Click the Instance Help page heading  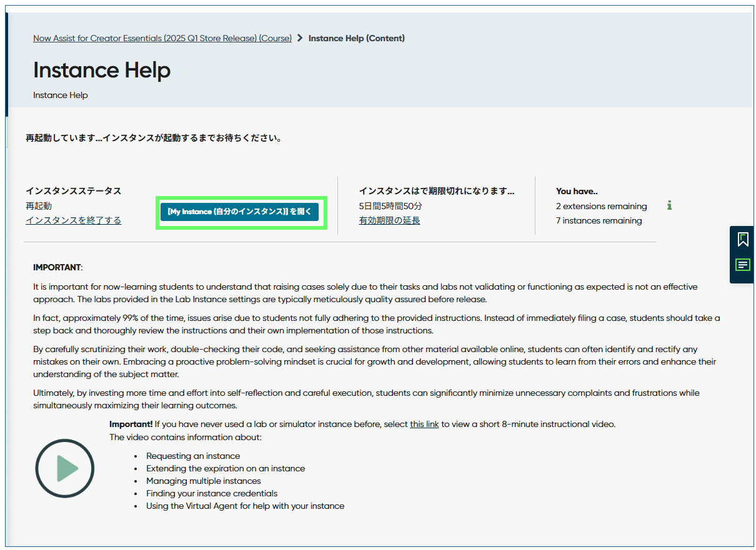click(x=102, y=70)
